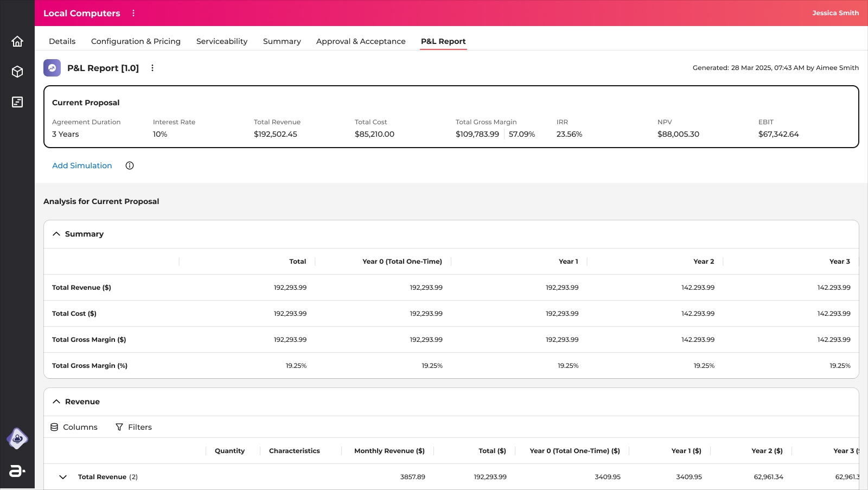This screenshot has width=868, height=490.
Task: Collapse the Revenue section
Action: [56, 402]
